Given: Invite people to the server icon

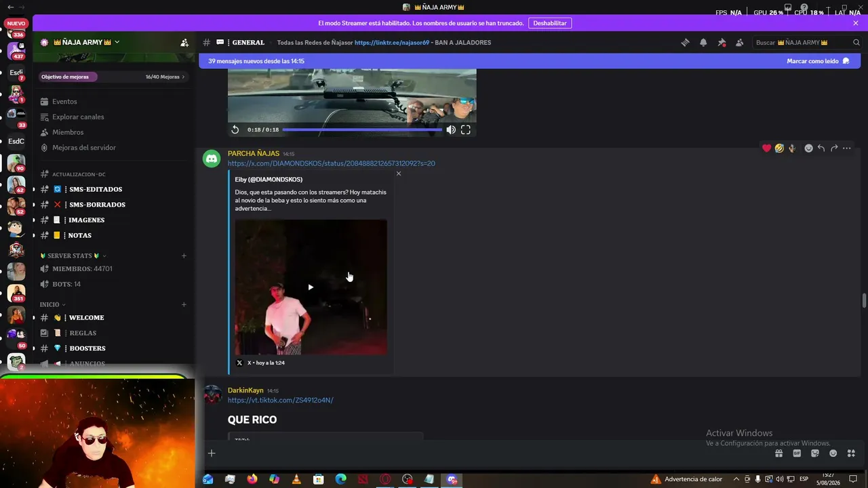Looking at the screenshot, I should click(x=184, y=42).
